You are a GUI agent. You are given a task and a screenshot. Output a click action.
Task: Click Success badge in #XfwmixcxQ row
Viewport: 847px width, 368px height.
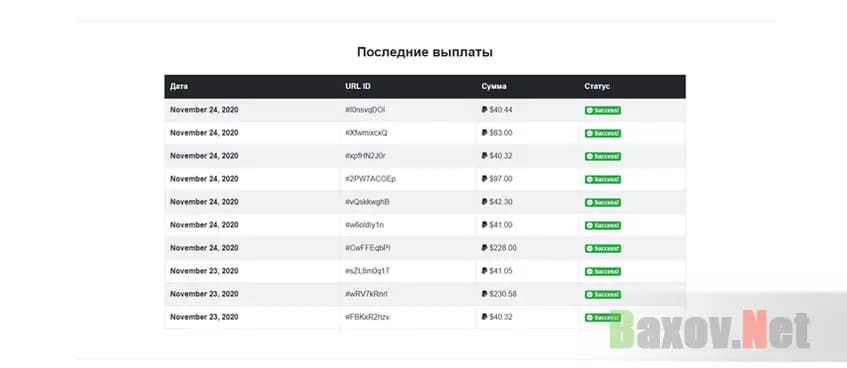[x=602, y=133]
